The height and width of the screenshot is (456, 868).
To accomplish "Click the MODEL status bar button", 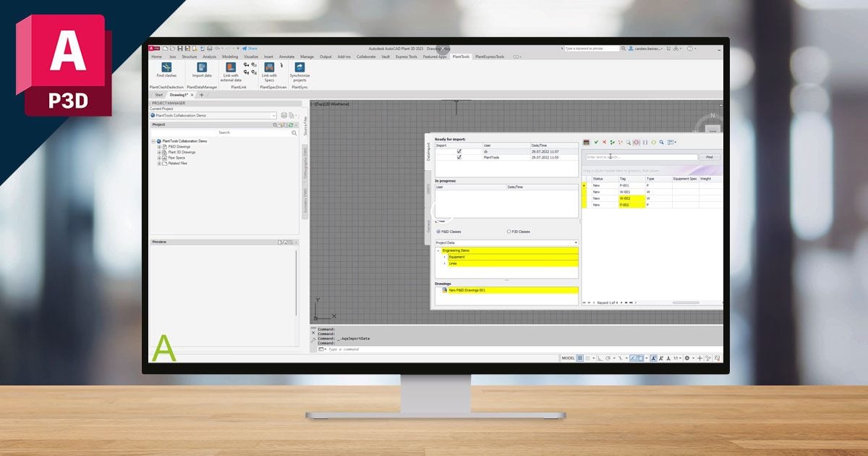I will coord(568,358).
